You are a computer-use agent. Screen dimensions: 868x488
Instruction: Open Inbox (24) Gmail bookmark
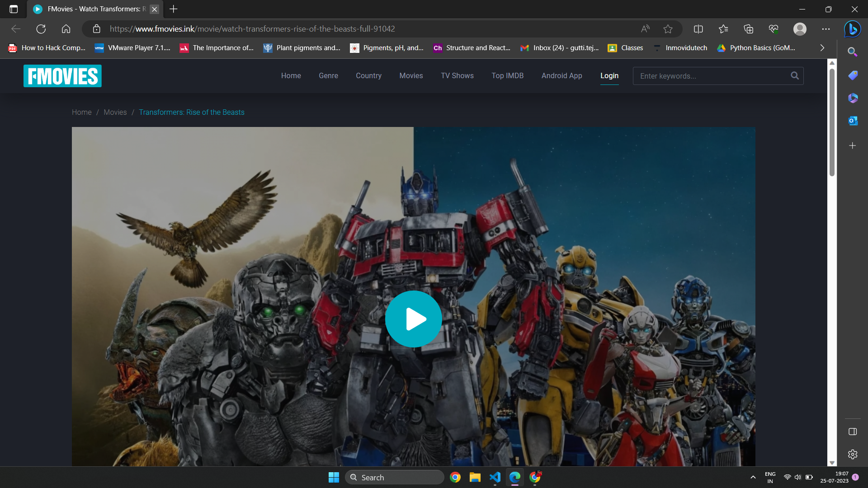559,48
